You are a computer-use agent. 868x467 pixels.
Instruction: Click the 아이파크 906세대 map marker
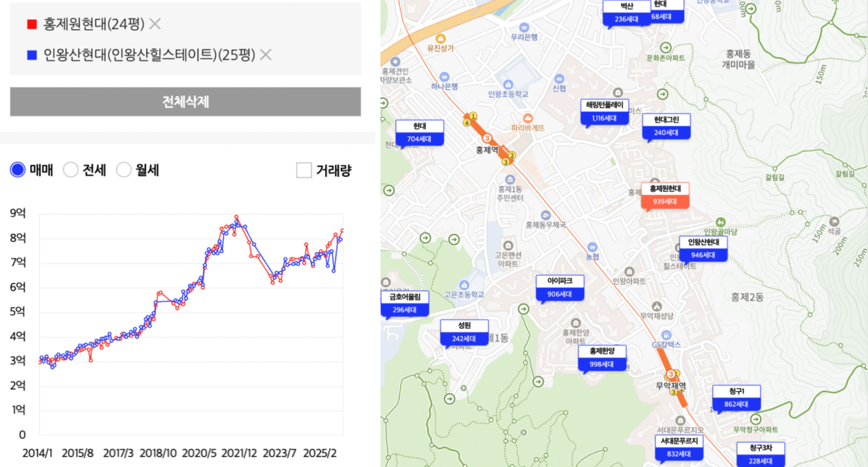coord(559,287)
